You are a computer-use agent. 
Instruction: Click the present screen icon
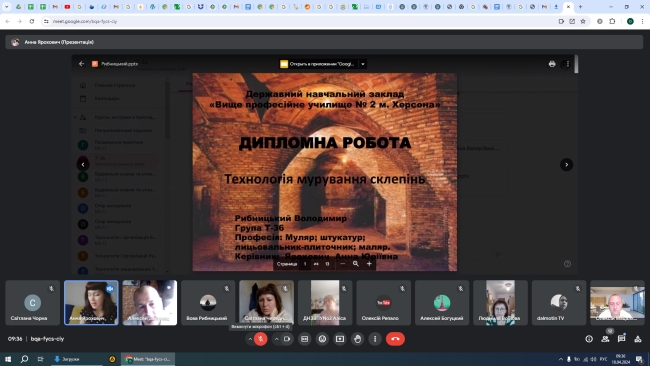click(x=340, y=339)
